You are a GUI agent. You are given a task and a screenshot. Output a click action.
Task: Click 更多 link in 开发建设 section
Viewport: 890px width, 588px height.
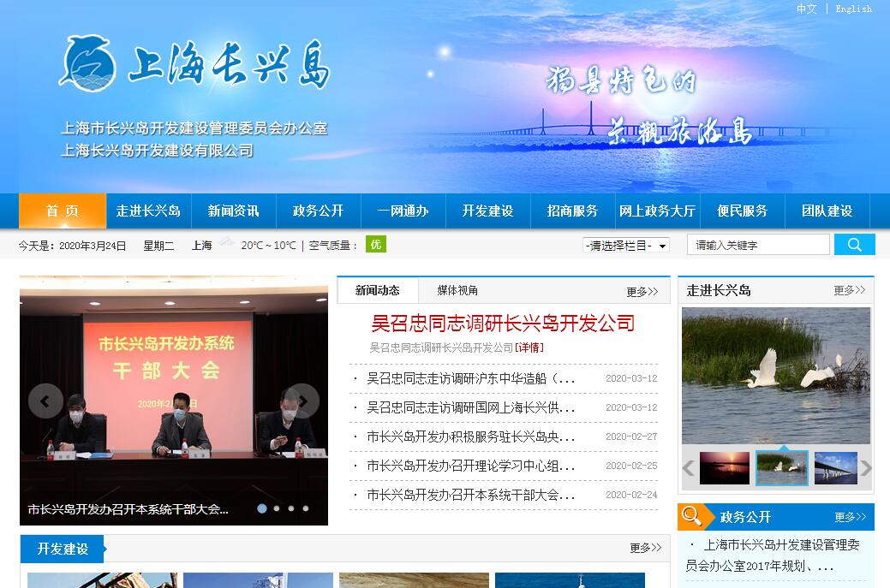(645, 548)
